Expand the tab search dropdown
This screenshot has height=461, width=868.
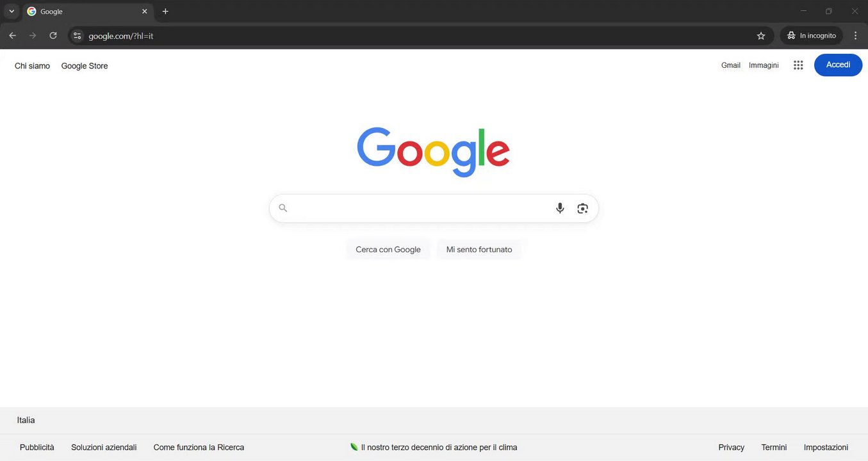point(12,12)
